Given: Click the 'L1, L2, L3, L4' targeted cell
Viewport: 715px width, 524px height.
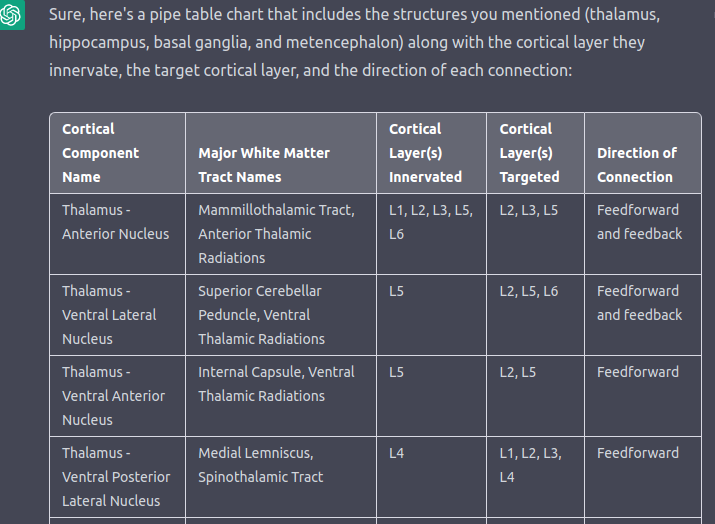Looking at the screenshot, I should pyautogui.click(x=535, y=477).
